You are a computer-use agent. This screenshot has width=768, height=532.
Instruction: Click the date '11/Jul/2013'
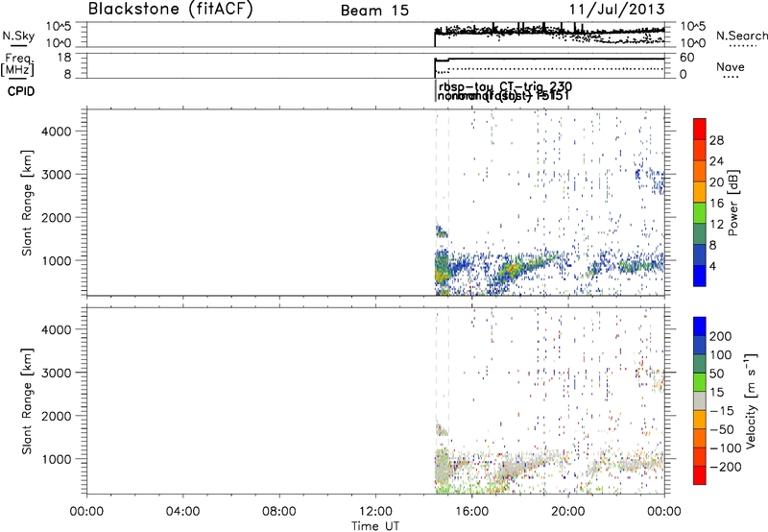(616, 10)
